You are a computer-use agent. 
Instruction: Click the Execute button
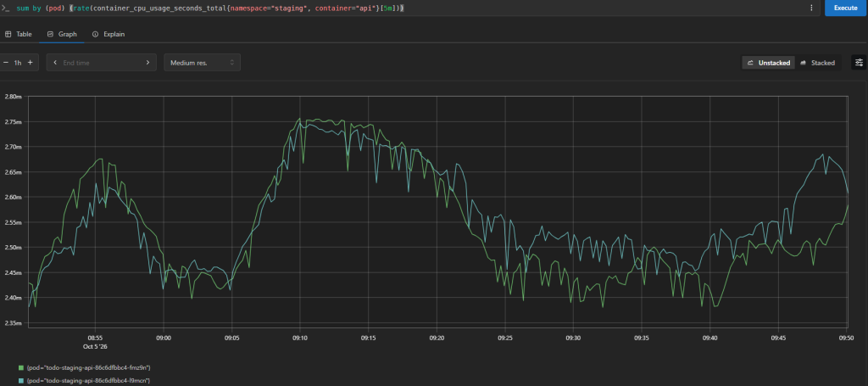point(845,8)
